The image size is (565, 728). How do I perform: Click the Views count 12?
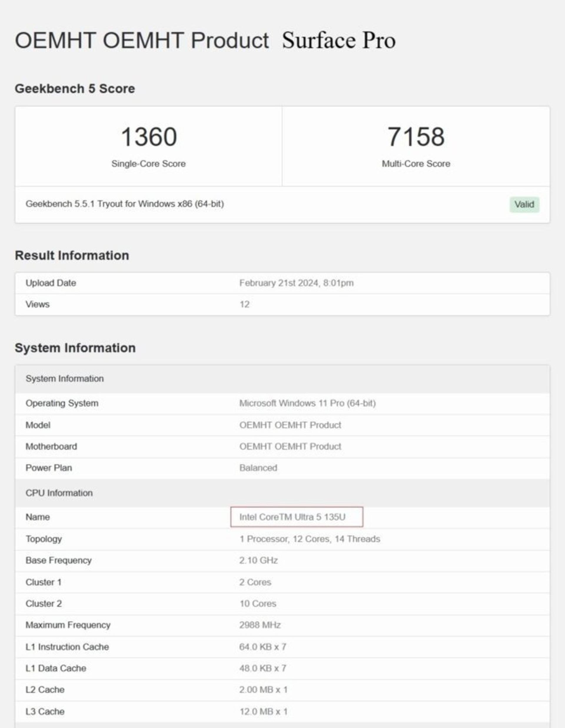[244, 304]
